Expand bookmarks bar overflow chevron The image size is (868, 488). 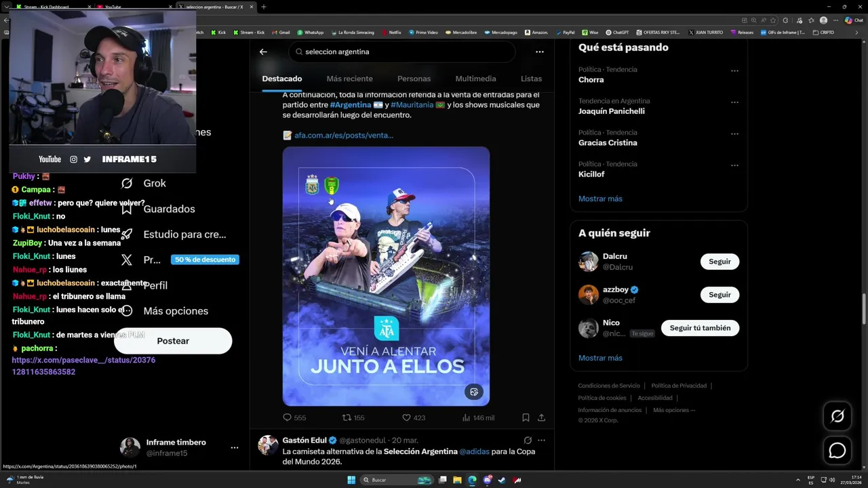click(856, 32)
